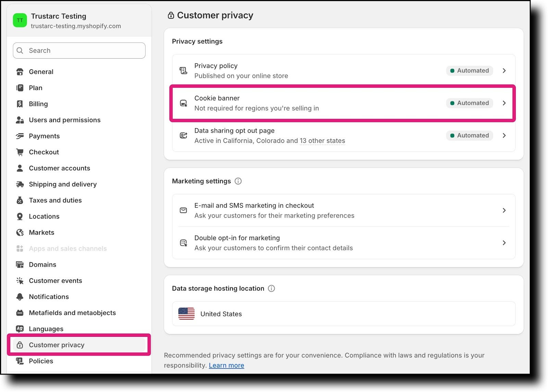The height and width of the screenshot is (392, 548).
Task: Go to Billing settings
Action: 79,104
